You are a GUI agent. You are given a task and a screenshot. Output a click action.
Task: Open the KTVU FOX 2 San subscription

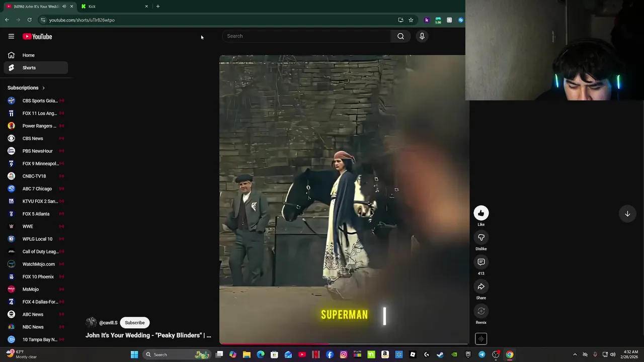[x=36, y=201]
